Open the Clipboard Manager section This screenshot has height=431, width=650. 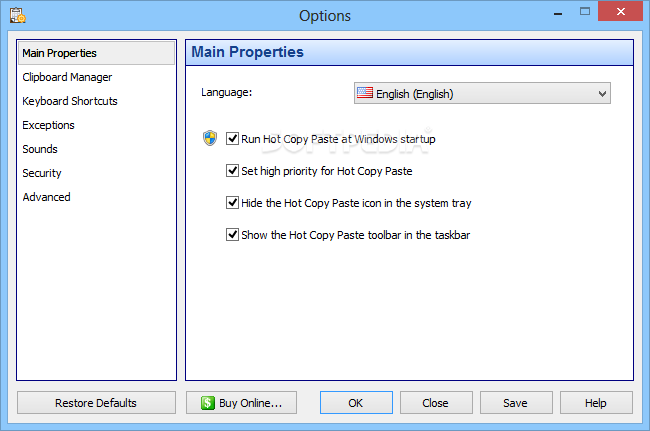pyautogui.click(x=67, y=77)
